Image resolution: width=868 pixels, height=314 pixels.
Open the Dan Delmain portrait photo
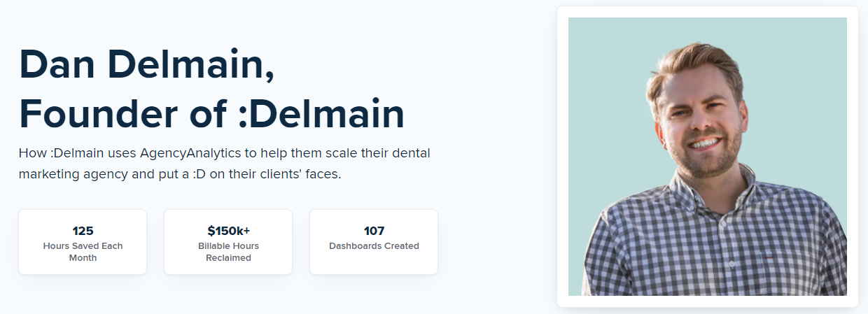[707, 157]
